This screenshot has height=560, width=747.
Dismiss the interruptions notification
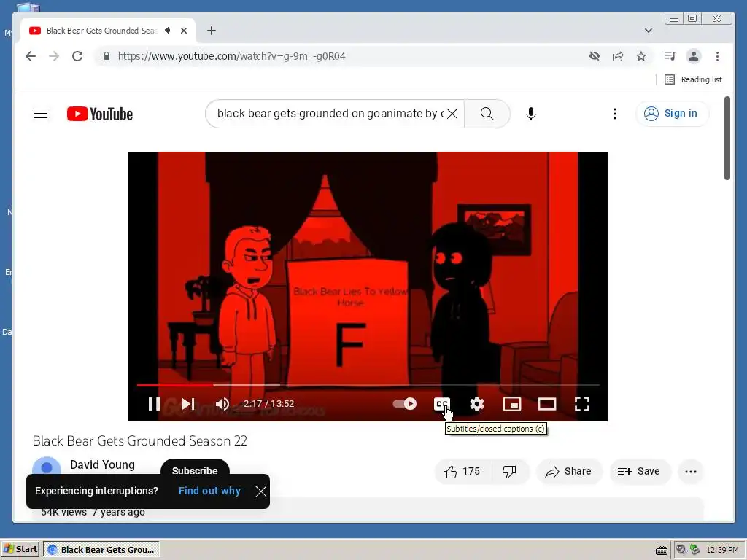[260, 491]
